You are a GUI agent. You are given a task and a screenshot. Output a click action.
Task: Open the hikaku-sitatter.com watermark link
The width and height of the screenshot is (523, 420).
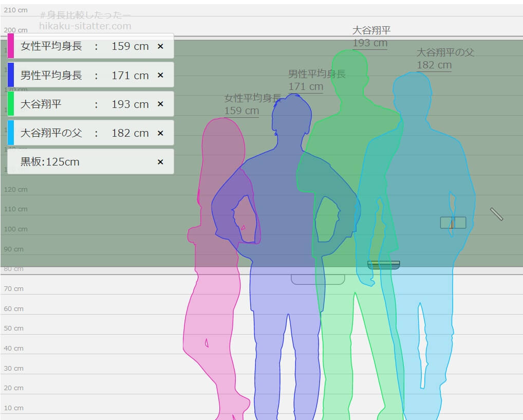point(85,26)
